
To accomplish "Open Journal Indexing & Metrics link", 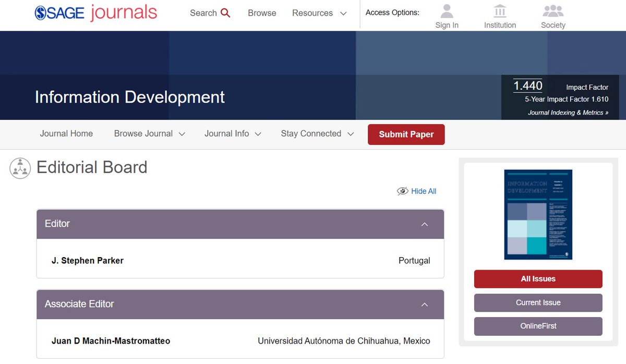I will [x=568, y=113].
